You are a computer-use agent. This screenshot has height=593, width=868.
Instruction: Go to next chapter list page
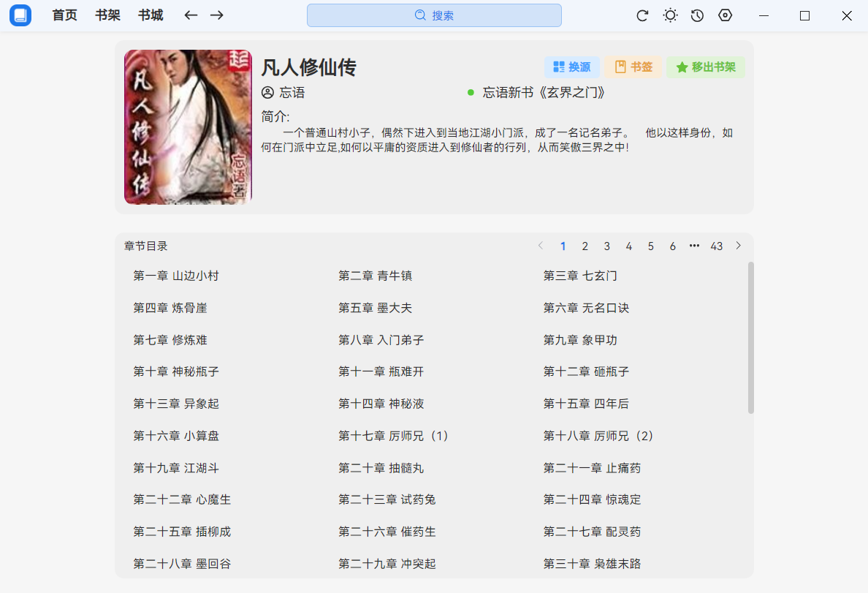[x=739, y=246]
